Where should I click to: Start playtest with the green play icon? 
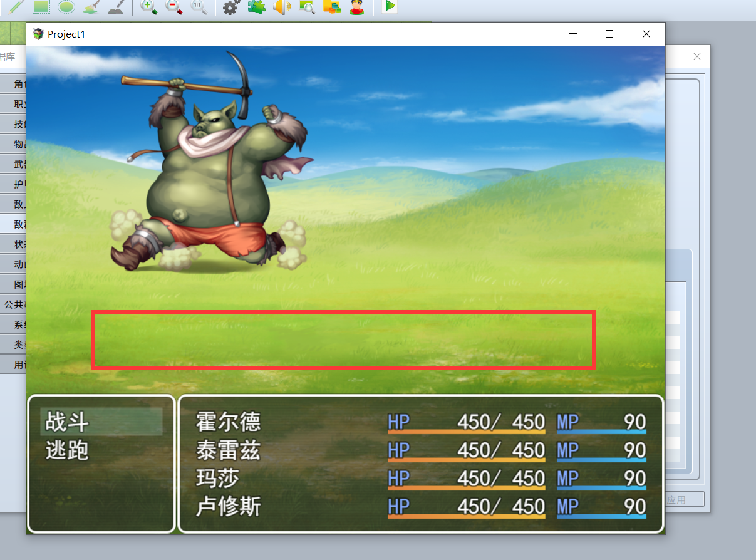click(390, 7)
